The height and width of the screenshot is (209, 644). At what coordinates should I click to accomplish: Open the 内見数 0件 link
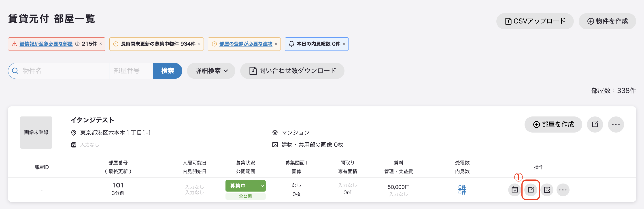(x=462, y=192)
